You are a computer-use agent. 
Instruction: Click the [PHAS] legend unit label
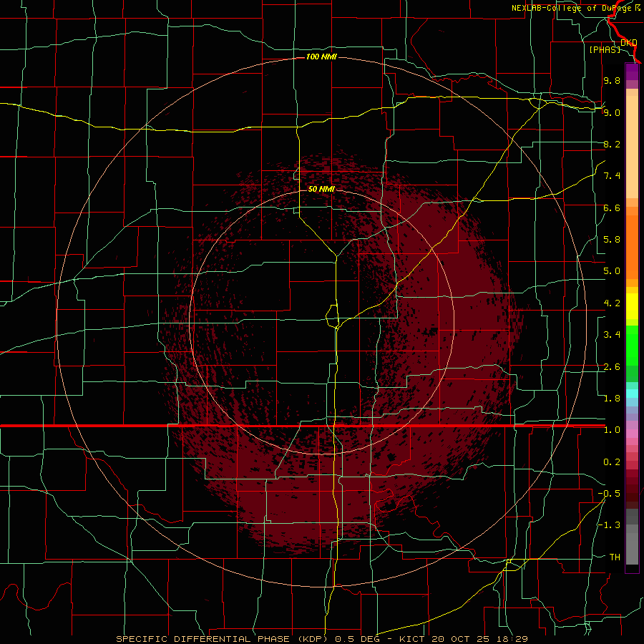[605, 49]
